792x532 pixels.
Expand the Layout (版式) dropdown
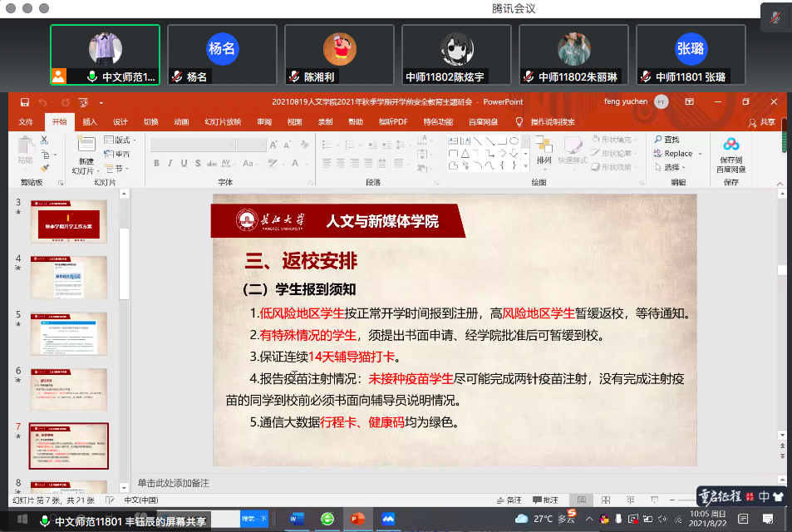(x=122, y=140)
